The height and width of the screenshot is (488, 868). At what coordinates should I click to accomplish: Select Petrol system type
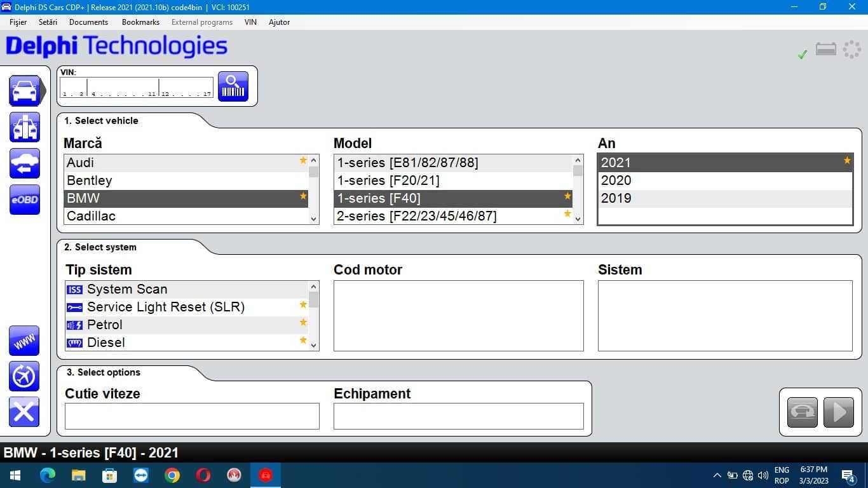coord(186,325)
